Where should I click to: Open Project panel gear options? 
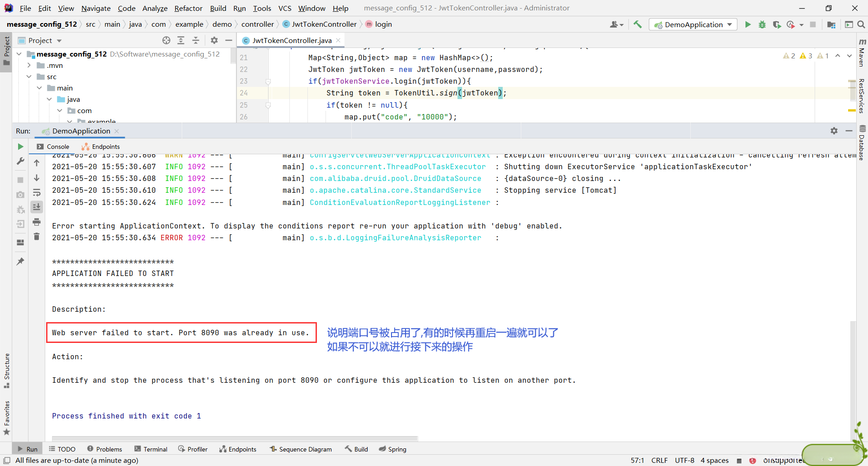[214, 40]
